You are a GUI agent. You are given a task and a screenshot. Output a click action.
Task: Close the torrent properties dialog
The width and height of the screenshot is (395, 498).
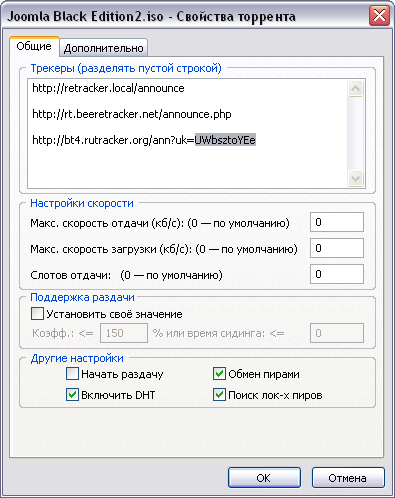tap(379, 16)
